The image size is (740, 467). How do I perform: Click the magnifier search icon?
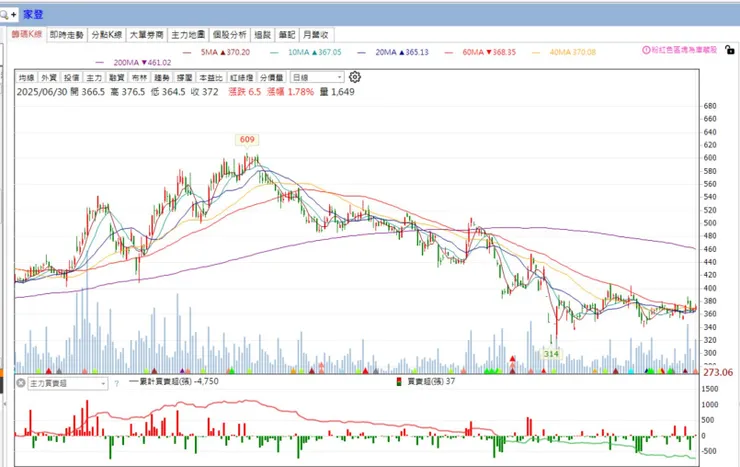pyautogui.click(x=4, y=15)
